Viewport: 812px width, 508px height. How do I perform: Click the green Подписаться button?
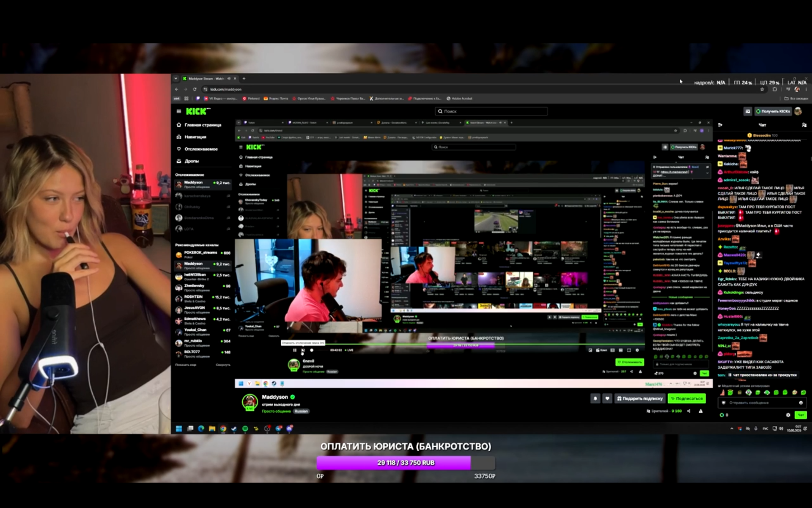click(x=687, y=398)
